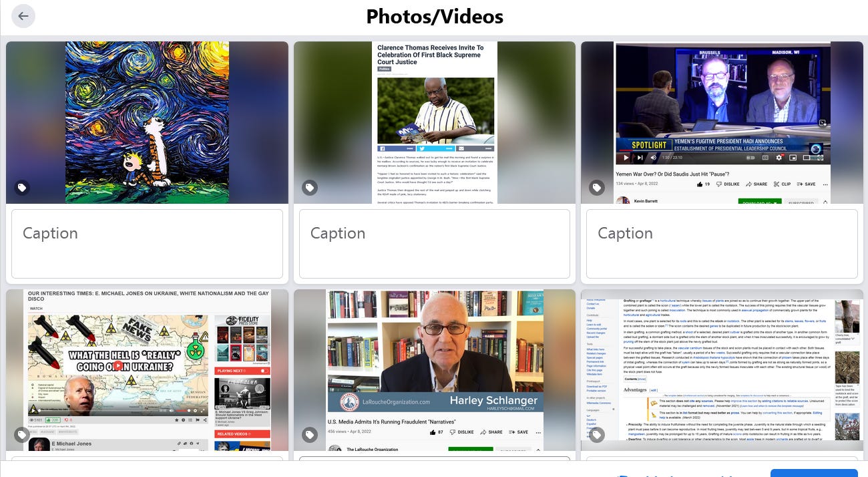Click the Photos/Videos dialog title
The height and width of the screenshot is (477, 868).
pos(435,16)
